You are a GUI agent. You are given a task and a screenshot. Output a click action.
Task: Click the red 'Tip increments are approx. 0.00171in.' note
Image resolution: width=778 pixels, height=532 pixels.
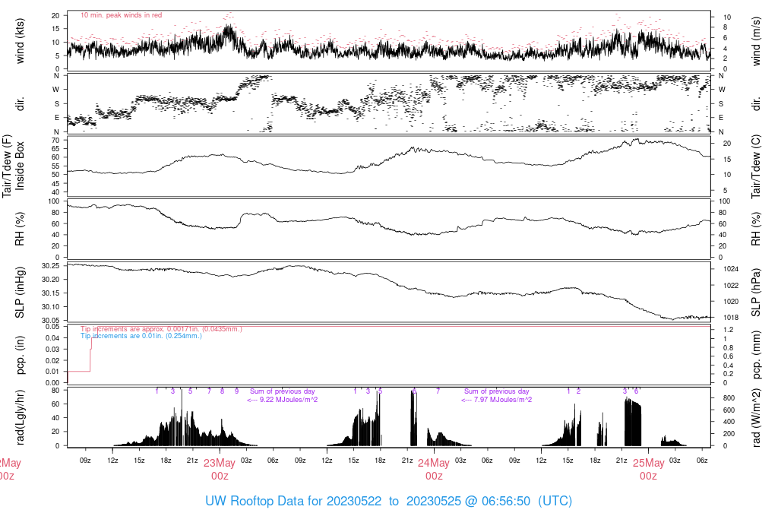click(x=161, y=329)
